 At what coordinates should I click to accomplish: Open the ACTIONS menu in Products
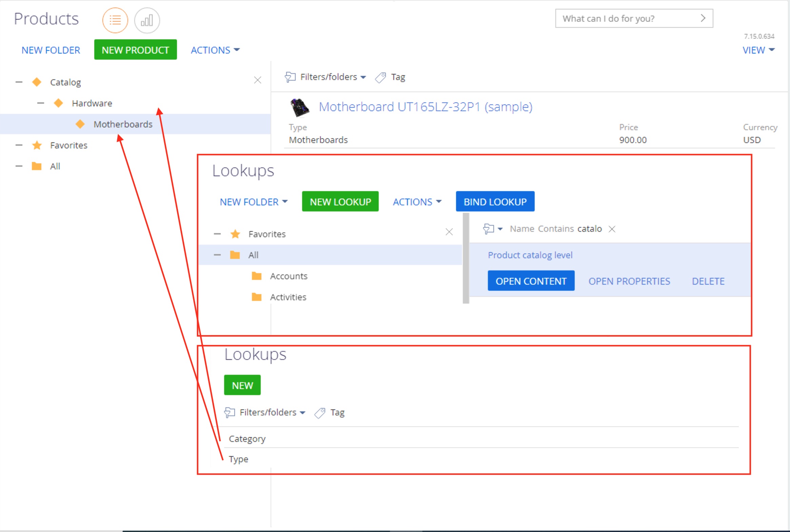click(x=215, y=50)
